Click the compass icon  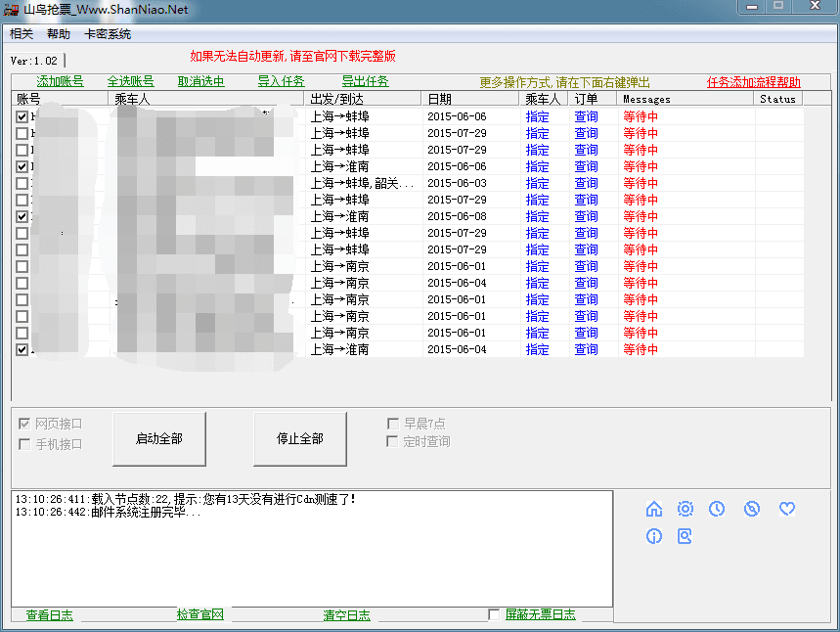click(751, 509)
